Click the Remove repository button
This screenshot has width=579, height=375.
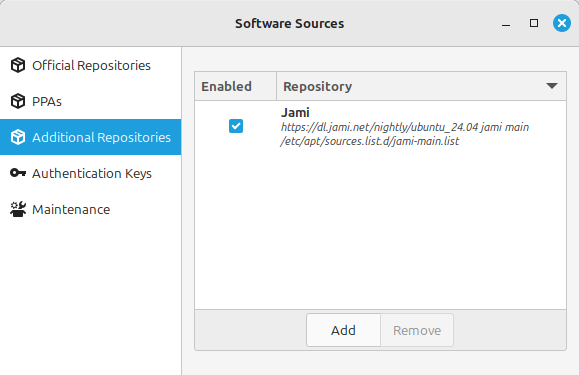[417, 330]
